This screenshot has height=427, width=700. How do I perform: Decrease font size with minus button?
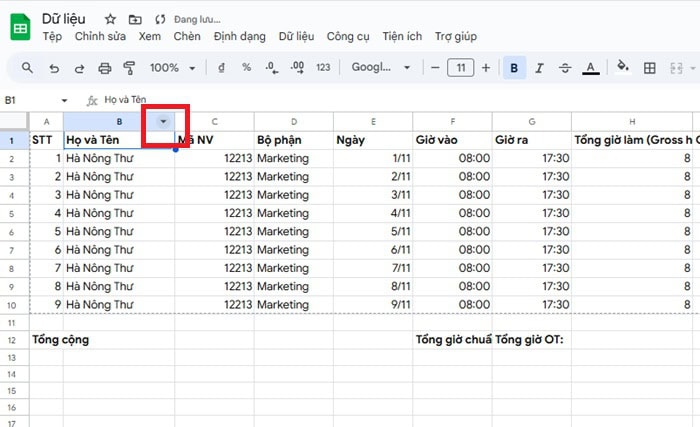point(435,68)
